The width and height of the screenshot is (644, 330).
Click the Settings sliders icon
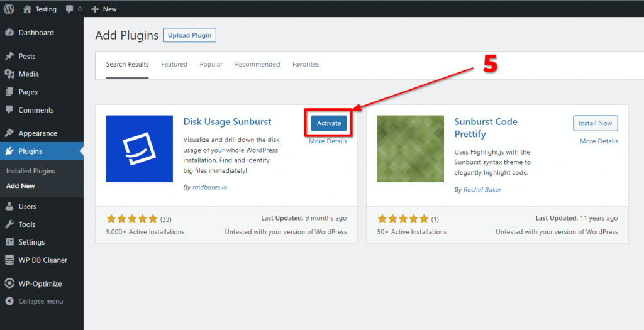pos(9,242)
